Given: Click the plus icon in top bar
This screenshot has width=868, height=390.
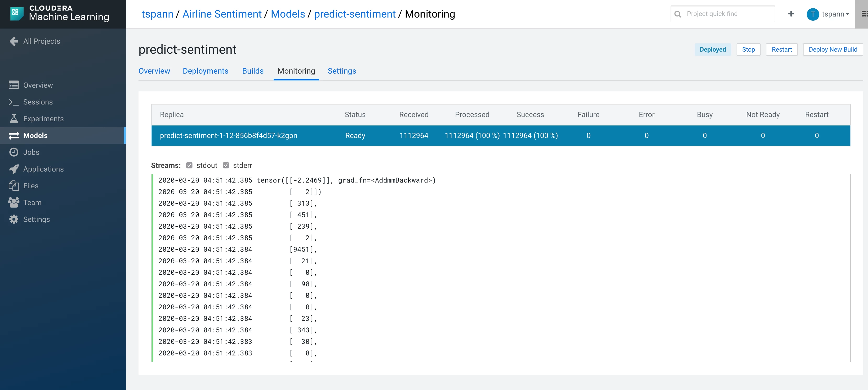Looking at the screenshot, I should [791, 14].
